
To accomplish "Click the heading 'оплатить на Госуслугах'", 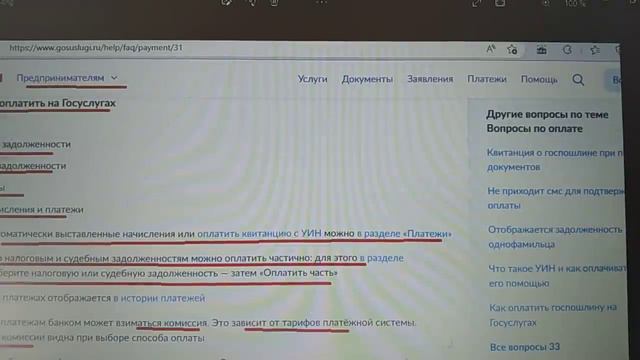I will tap(58, 103).
